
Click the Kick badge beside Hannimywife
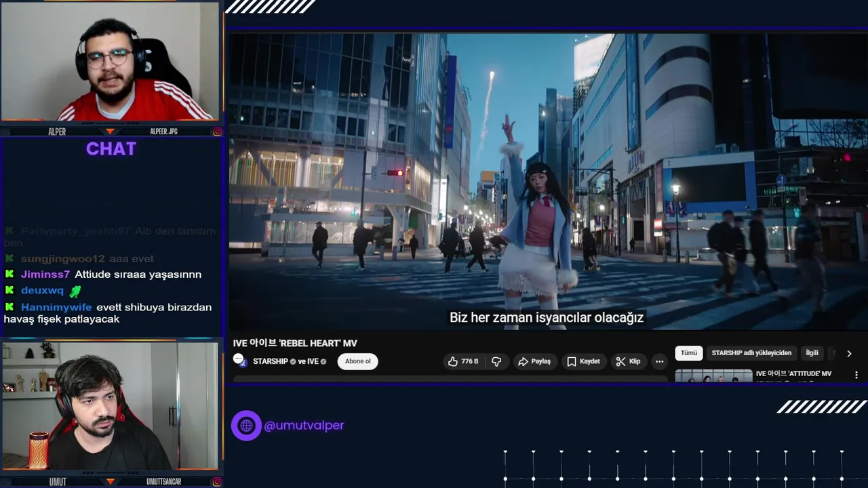(x=9, y=307)
